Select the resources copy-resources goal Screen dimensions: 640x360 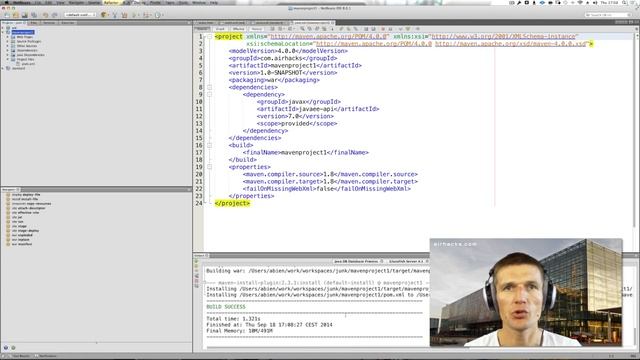click(31, 204)
